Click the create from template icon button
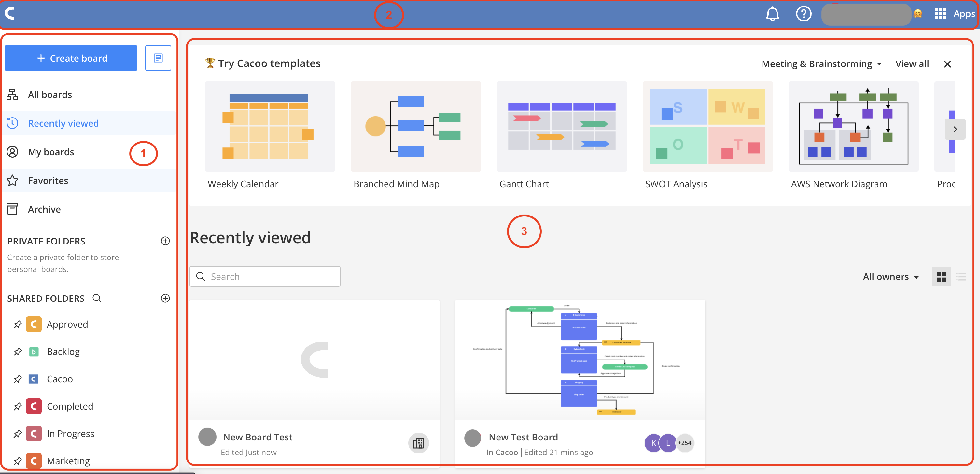 pos(158,58)
